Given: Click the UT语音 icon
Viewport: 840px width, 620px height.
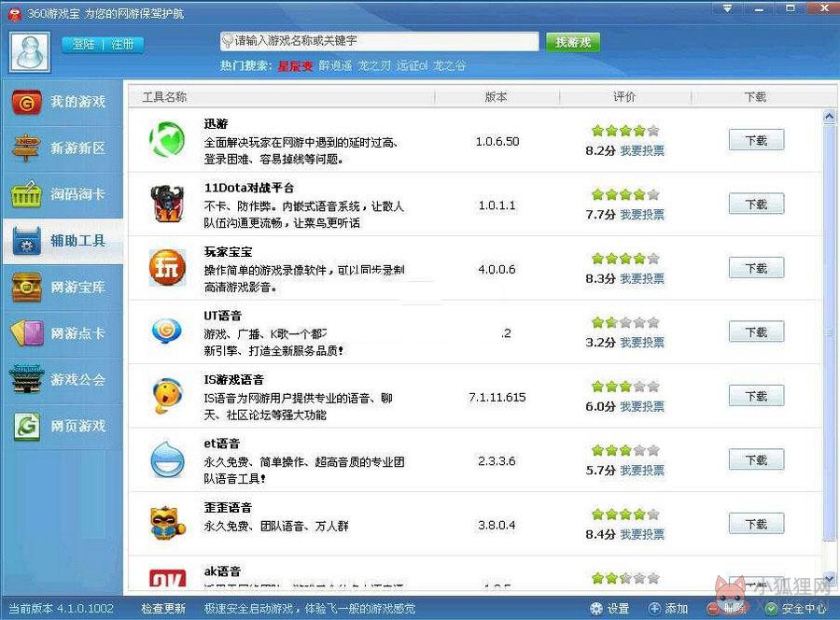Looking at the screenshot, I should click(x=167, y=331).
